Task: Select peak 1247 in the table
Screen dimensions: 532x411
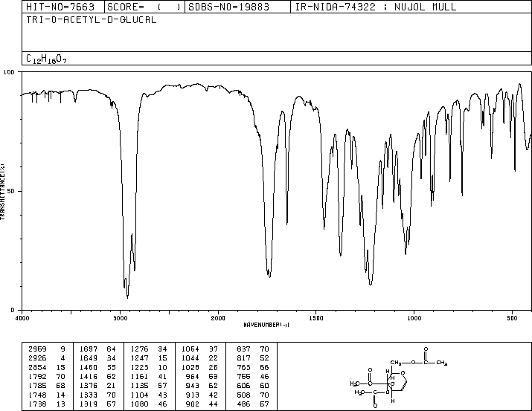Action: pos(139,358)
